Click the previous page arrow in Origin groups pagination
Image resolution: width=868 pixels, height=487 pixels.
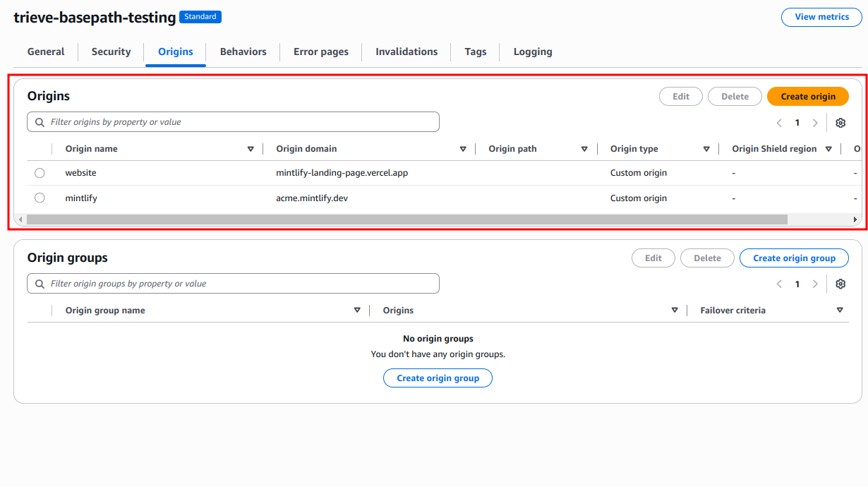[x=779, y=284]
